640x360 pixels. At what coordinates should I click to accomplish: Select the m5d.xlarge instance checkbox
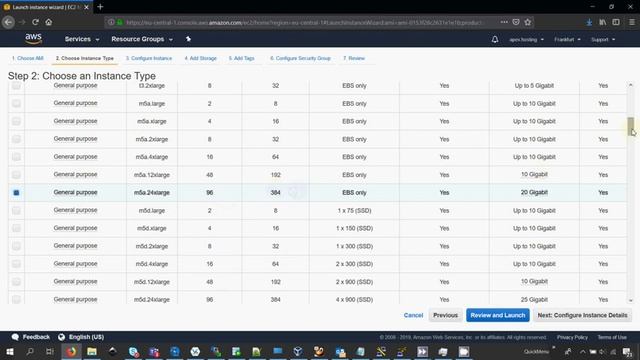[x=16, y=228]
